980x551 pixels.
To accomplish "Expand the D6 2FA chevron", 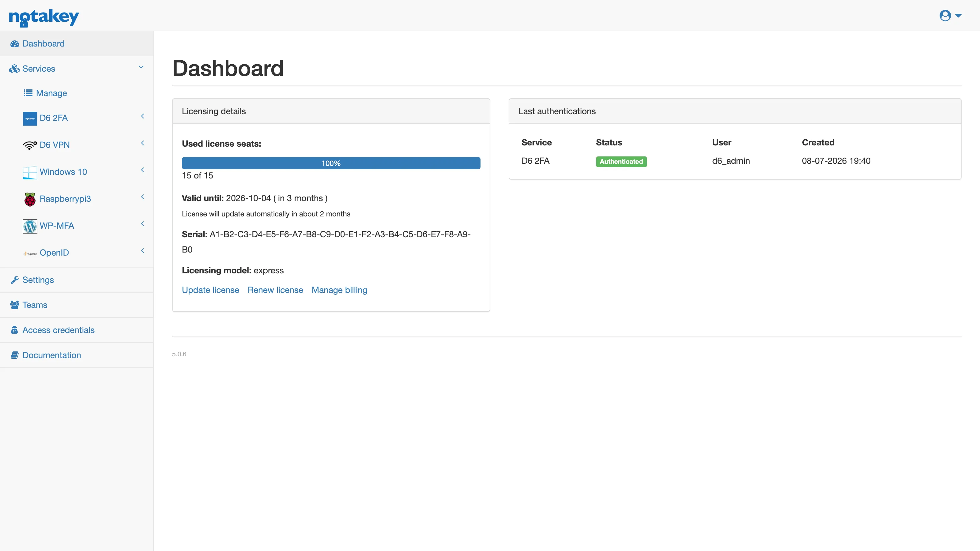I will 143,116.
